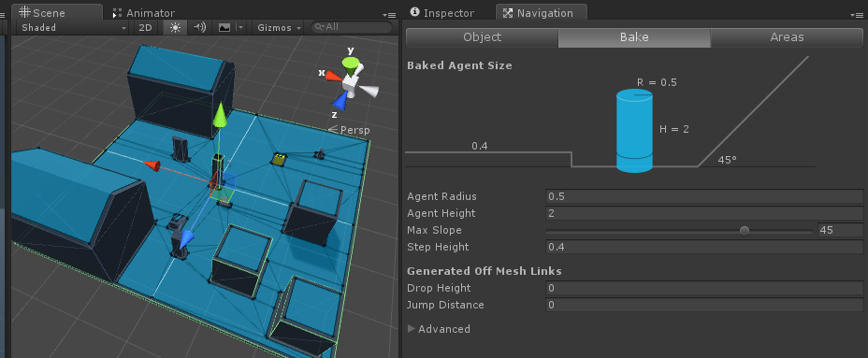The width and height of the screenshot is (868, 358).
Task: Select the Bake navigation section
Action: point(634,37)
